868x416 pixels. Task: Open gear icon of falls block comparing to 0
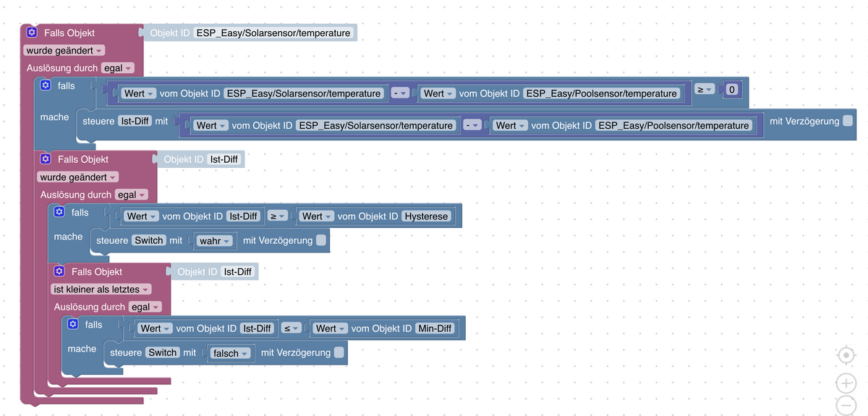(x=45, y=85)
